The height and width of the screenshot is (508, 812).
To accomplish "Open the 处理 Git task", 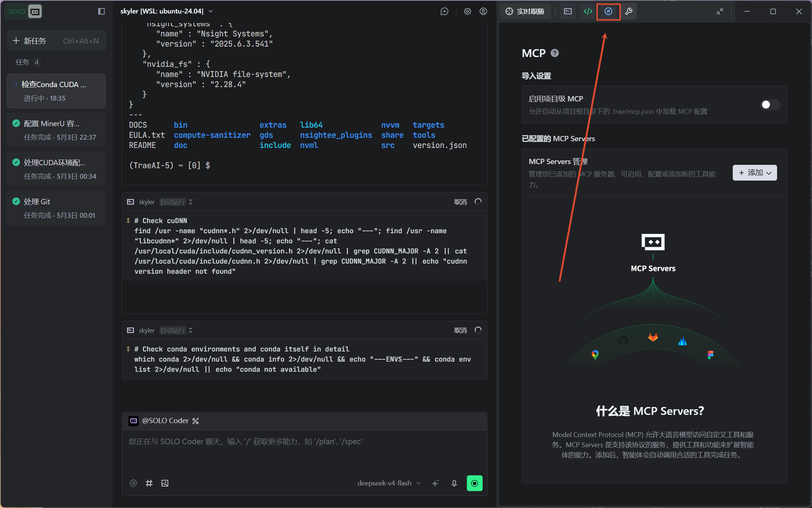I will click(x=56, y=208).
